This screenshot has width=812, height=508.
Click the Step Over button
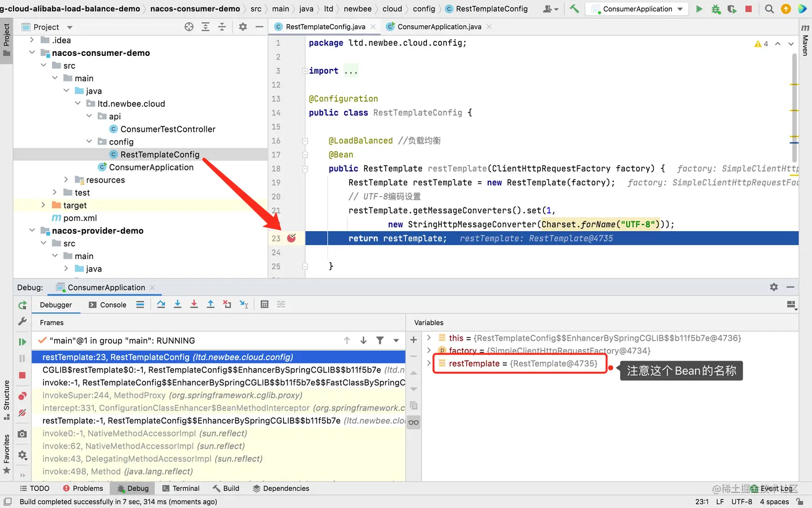(161, 304)
